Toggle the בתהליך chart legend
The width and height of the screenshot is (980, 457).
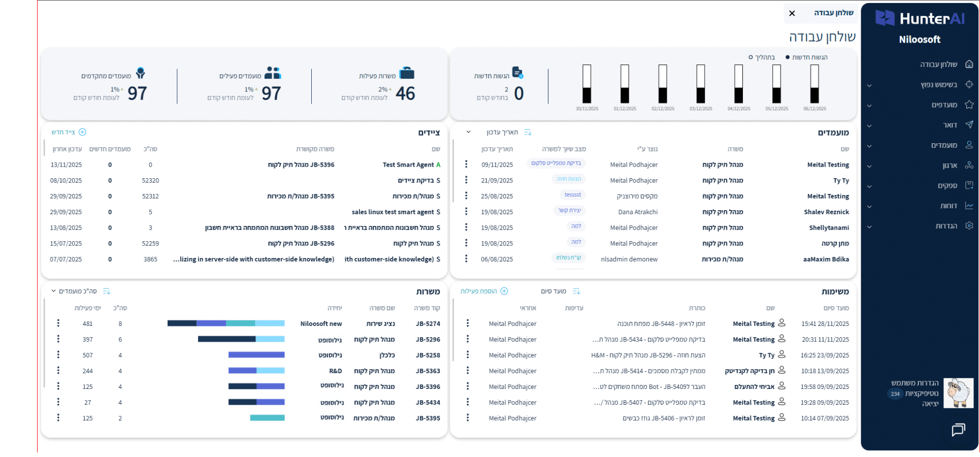coord(762,57)
